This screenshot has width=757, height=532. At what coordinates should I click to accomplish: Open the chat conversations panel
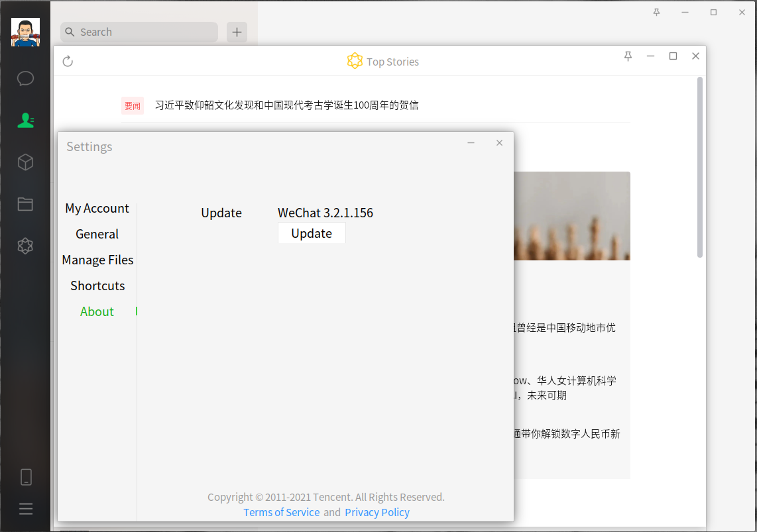click(25, 78)
